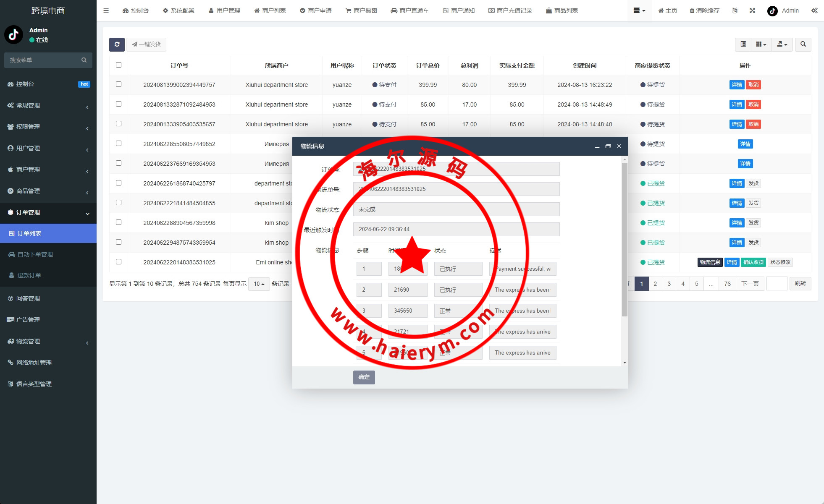Screen dimensions: 824x504
Task: Click 确认收货 button in last order row
Action: 753,262
